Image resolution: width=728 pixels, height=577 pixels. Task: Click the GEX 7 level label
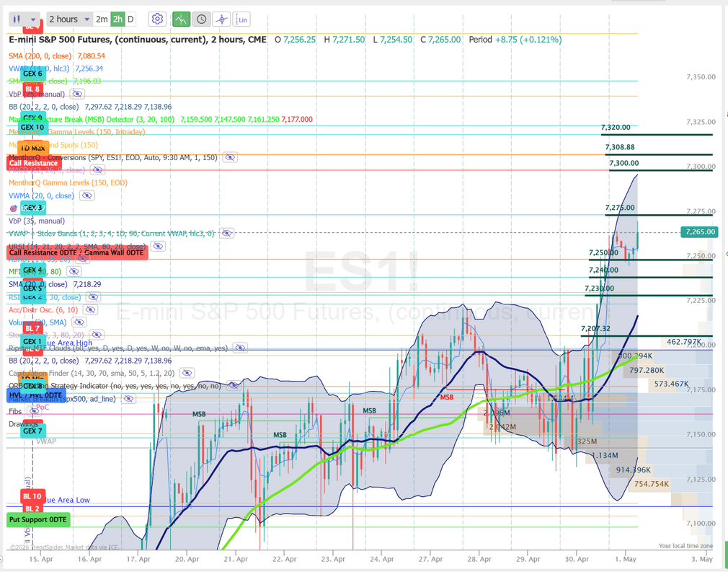(32, 431)
